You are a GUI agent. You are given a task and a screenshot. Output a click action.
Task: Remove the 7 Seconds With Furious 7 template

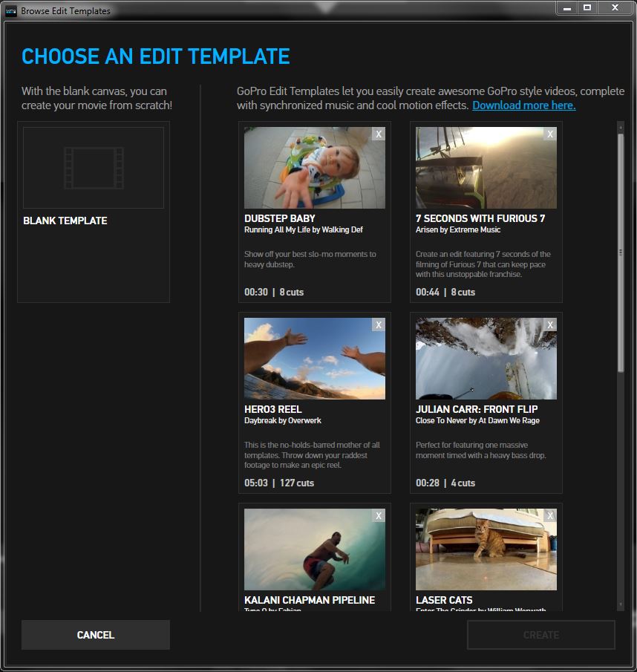(550, 134)
